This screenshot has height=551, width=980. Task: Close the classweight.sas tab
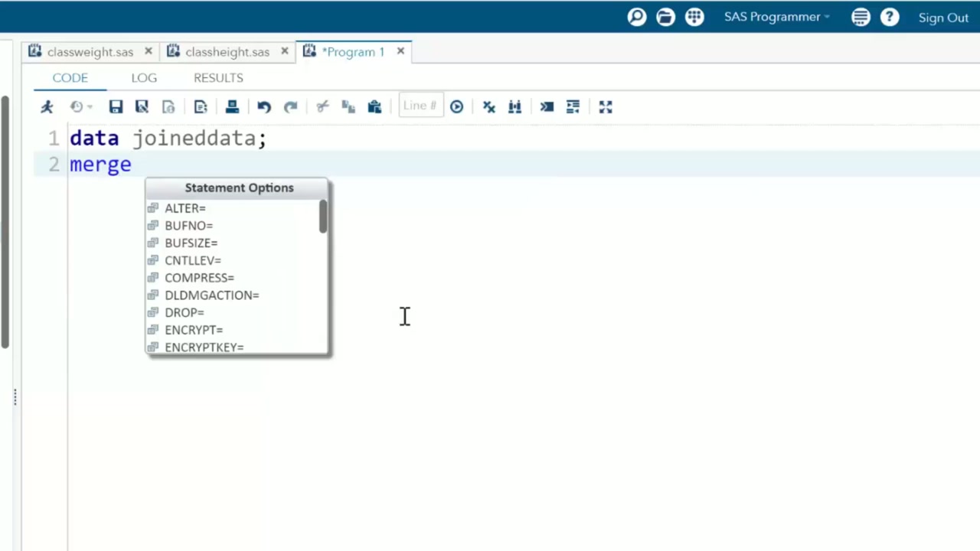[x=147, y=51]
